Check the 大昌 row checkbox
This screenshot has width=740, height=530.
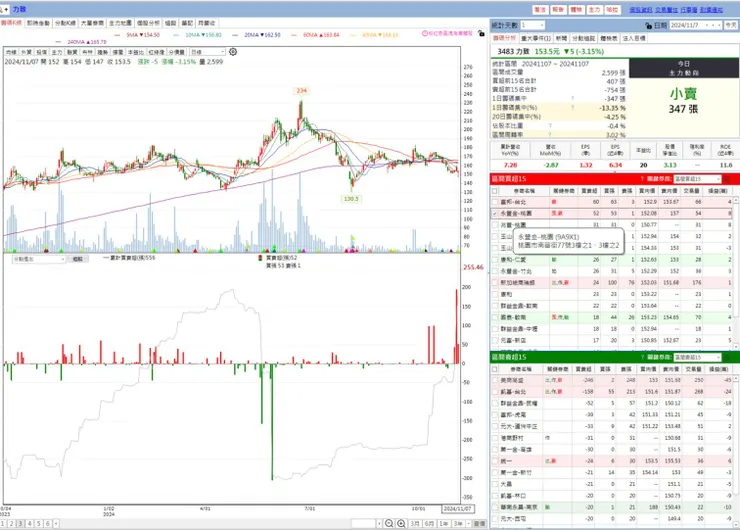coord(495,484)
